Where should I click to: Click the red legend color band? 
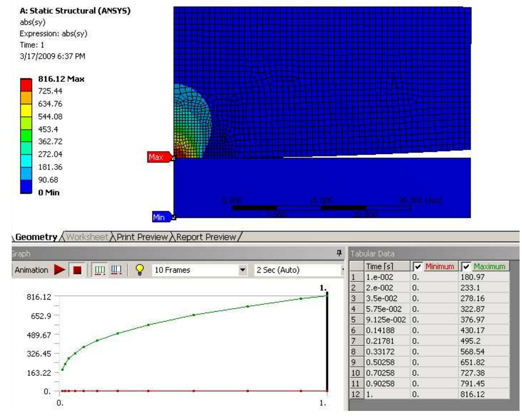[26, 85]
